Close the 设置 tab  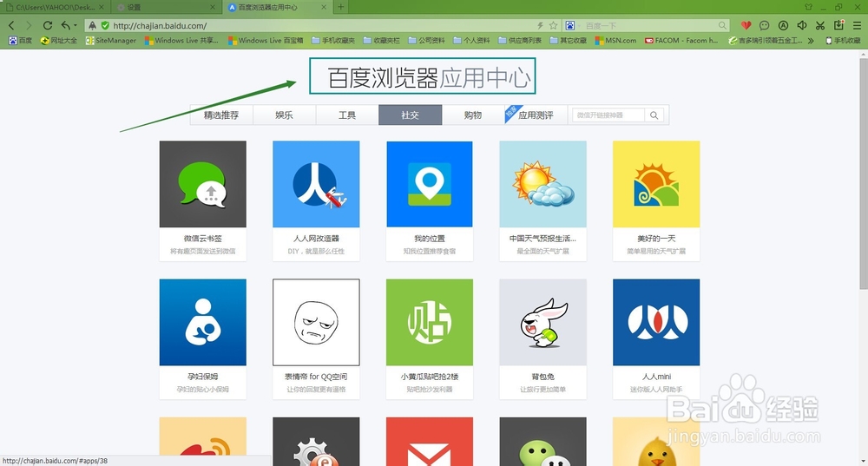pyautogui.click(x=214, y=7)
